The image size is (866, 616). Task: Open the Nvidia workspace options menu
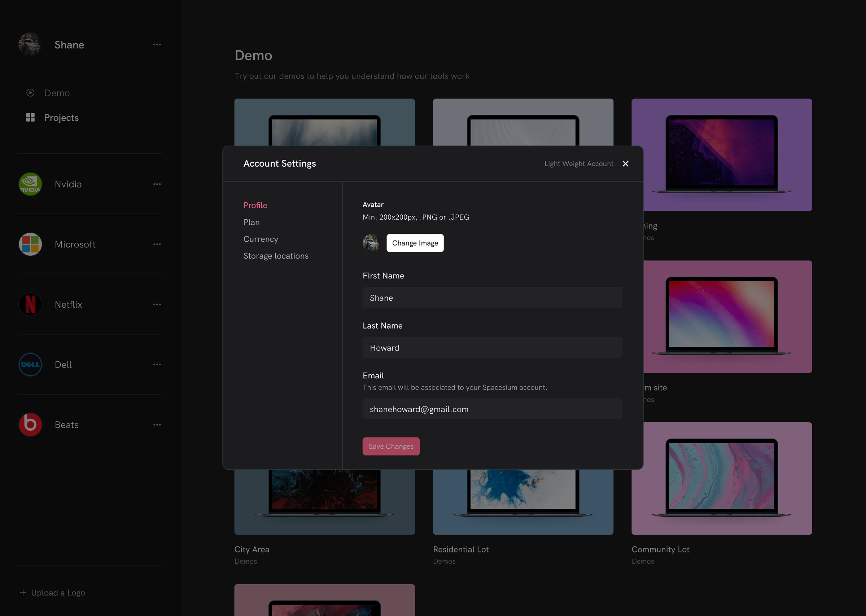point(157,184)
